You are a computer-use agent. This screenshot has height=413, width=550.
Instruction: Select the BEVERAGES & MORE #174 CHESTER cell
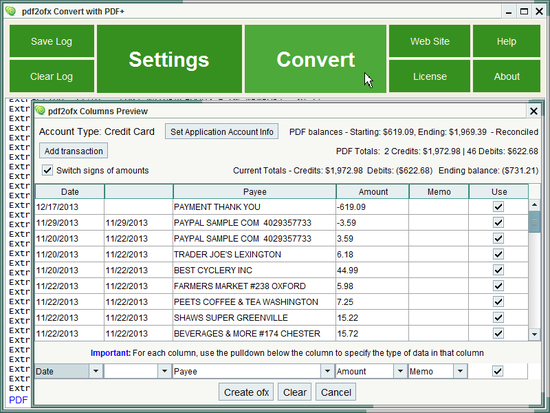click(x=254, y=333)
